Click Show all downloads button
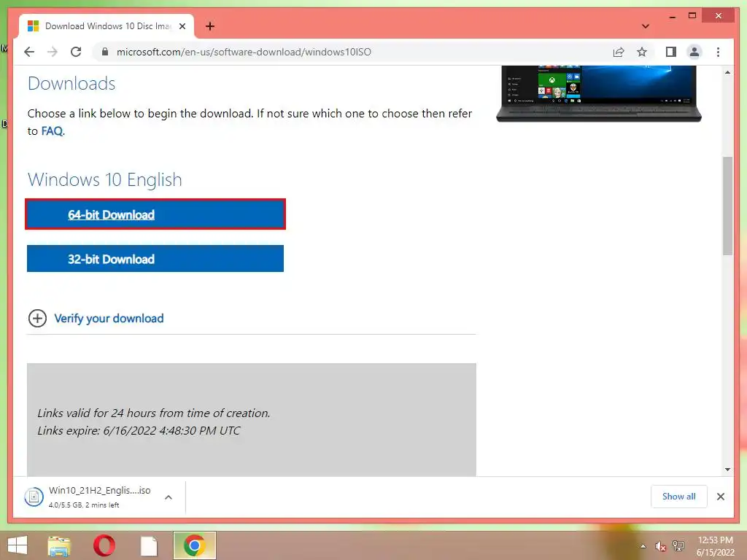 click(x=679, y=497)
